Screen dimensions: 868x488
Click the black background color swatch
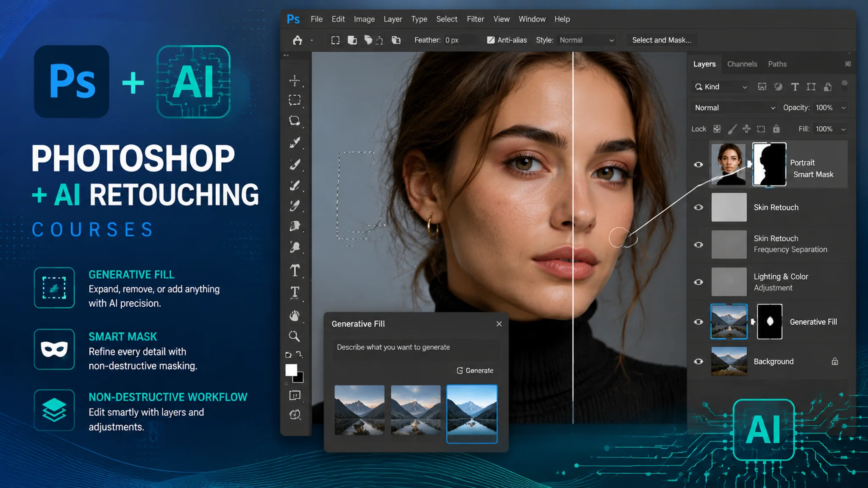click(x=300, y=378)
